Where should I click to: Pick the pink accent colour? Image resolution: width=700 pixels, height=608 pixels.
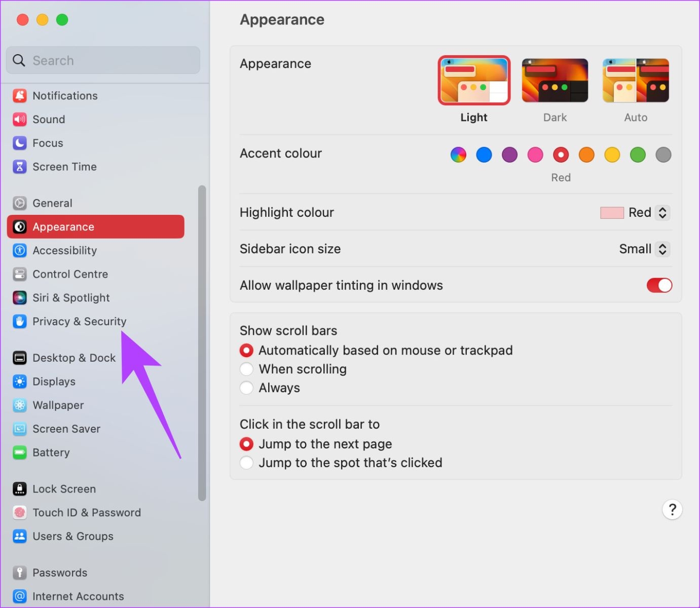point(535,155)
